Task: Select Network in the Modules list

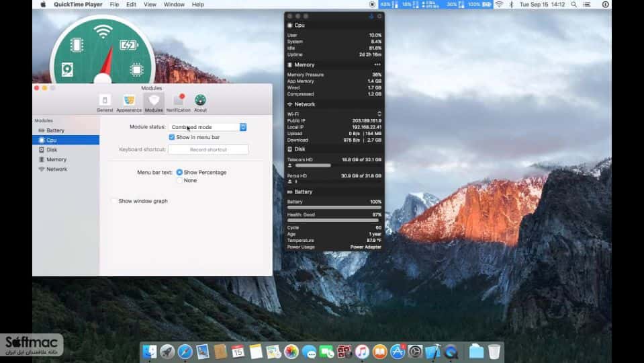Action: [66, 169]
